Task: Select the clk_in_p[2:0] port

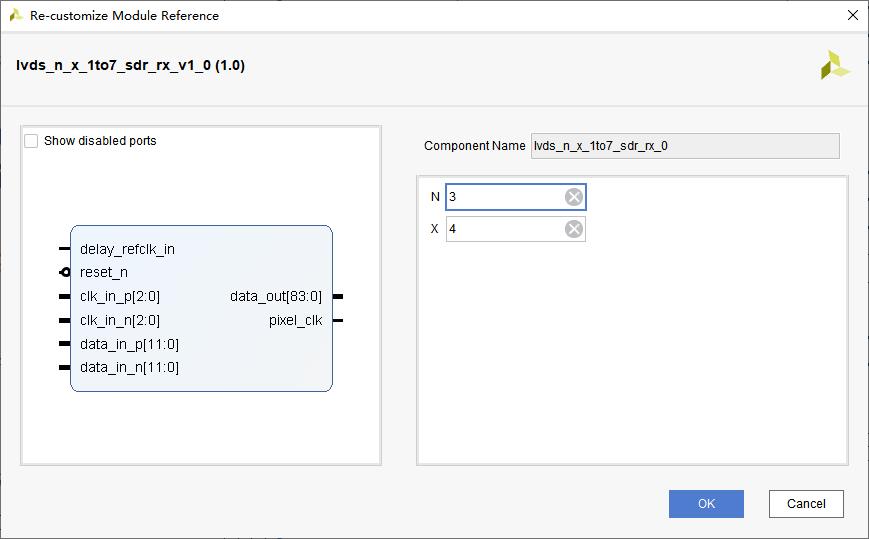Action: (x=120, y=296)
